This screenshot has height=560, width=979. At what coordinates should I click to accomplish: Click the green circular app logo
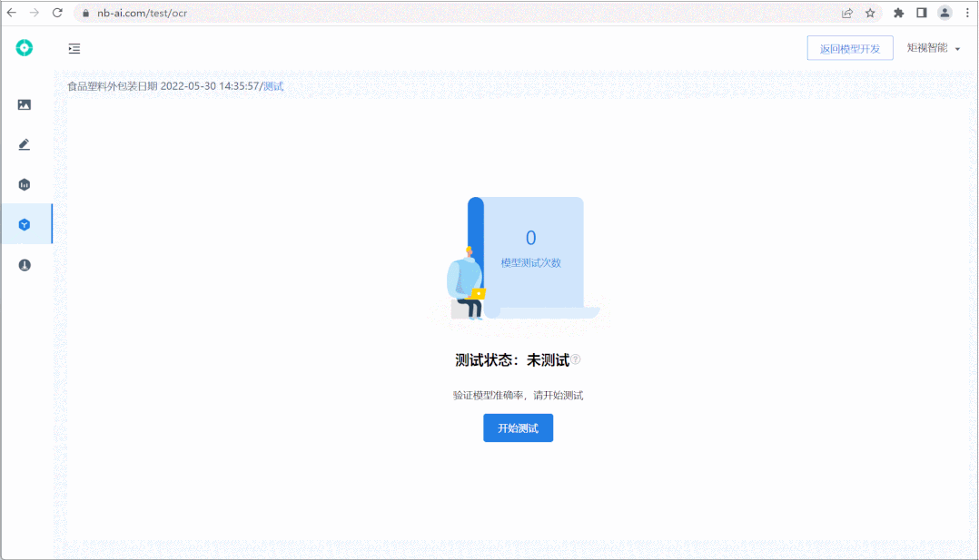tap(25, 48)
